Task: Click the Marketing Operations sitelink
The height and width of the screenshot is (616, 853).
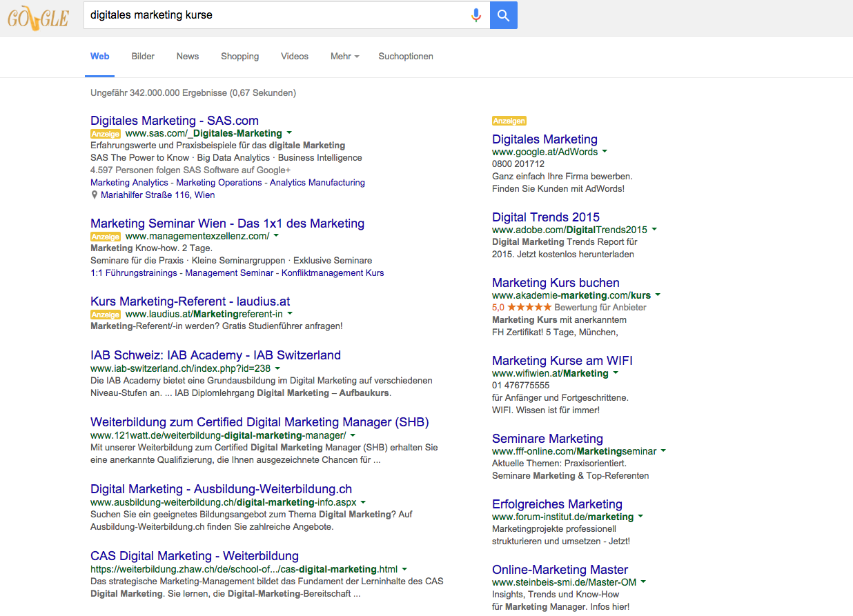Action: coord(219,183)
